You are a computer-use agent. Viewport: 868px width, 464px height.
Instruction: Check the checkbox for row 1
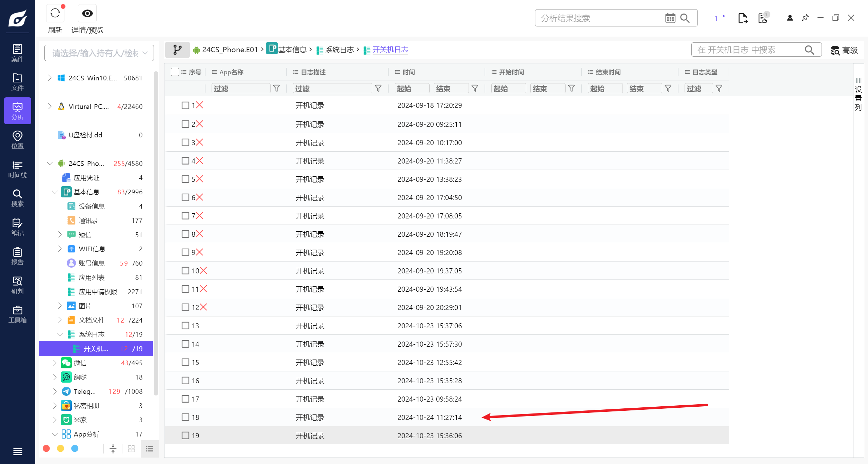[x=185, y=105]
